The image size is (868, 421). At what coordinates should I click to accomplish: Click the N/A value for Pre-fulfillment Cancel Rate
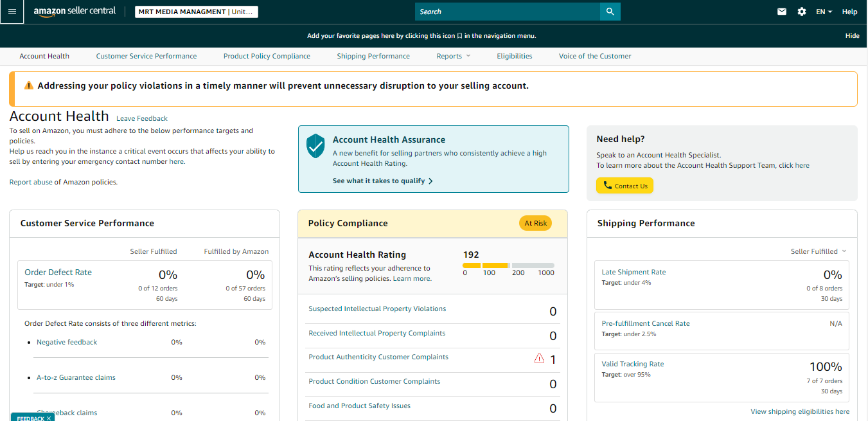(x=836, y=324)
